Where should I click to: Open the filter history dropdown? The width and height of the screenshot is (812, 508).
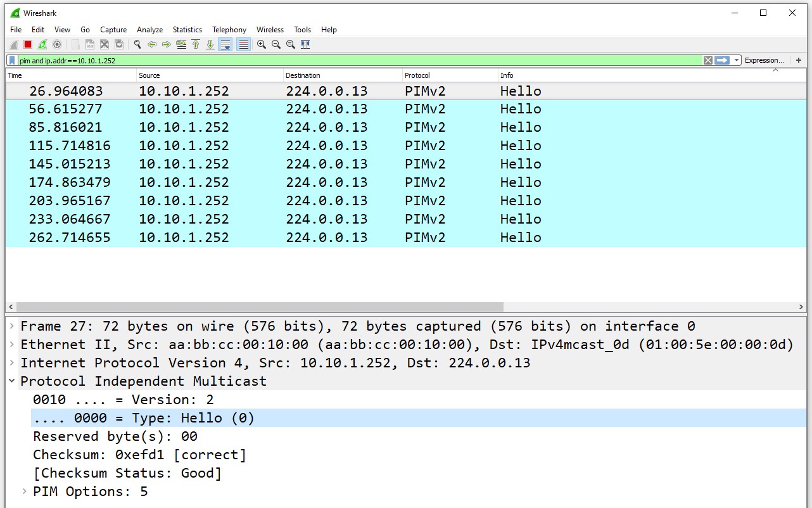point(737,60)
